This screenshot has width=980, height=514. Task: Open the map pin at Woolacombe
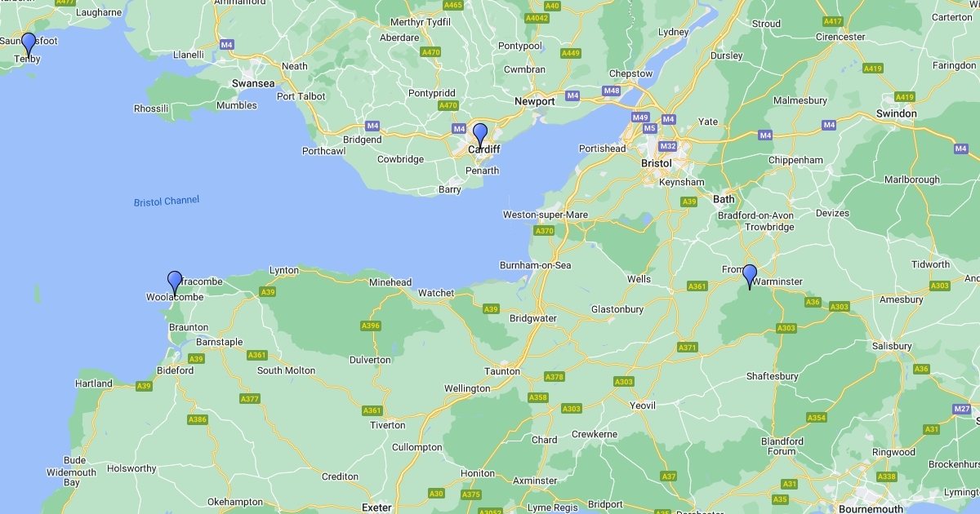[x=175, y=283]
